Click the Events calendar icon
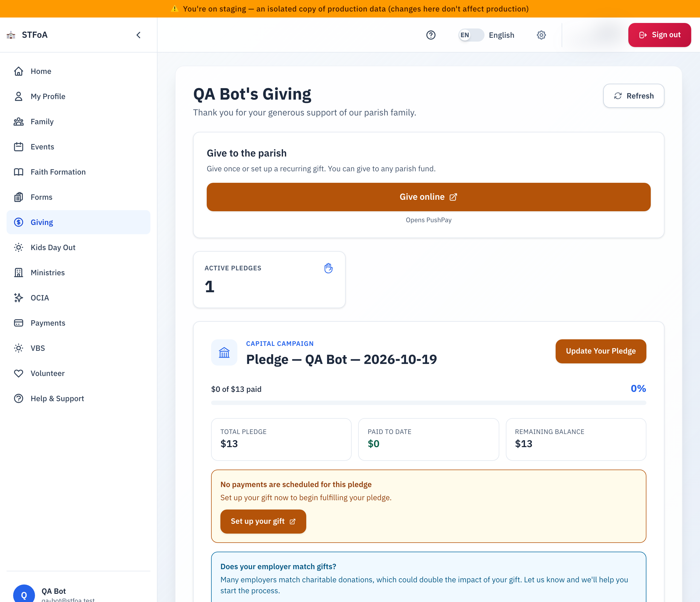Image resolution: width=700 pixels, height=602 pixels. coord(19,147)
